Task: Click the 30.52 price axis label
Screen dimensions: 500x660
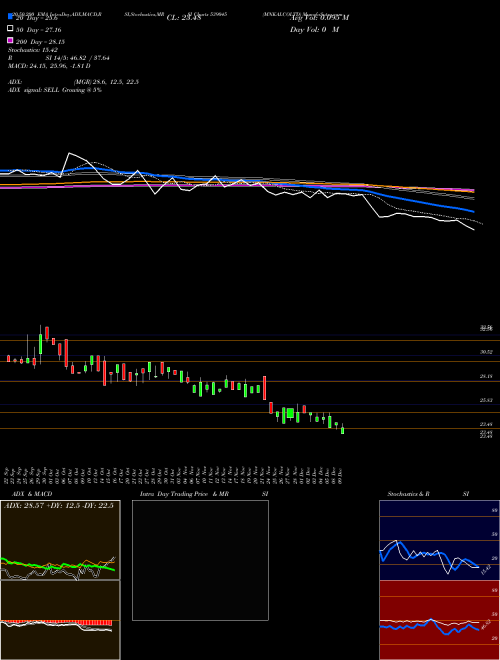Action: pyautogui.click(x=486, y=352)
